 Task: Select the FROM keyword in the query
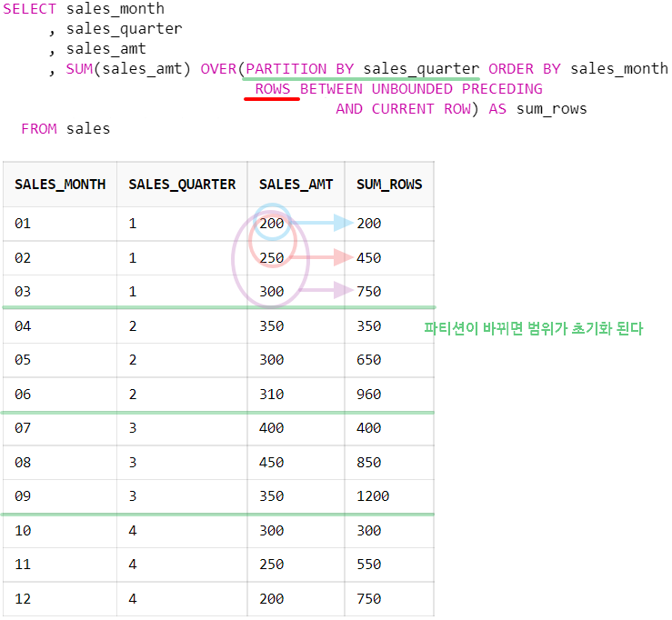click(39, 128)
